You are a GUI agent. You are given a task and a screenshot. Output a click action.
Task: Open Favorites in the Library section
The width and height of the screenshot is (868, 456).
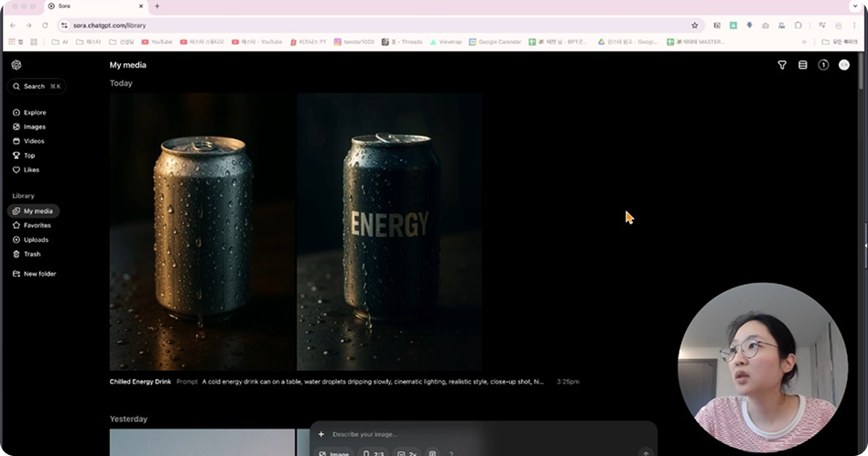tap(37, 225)
